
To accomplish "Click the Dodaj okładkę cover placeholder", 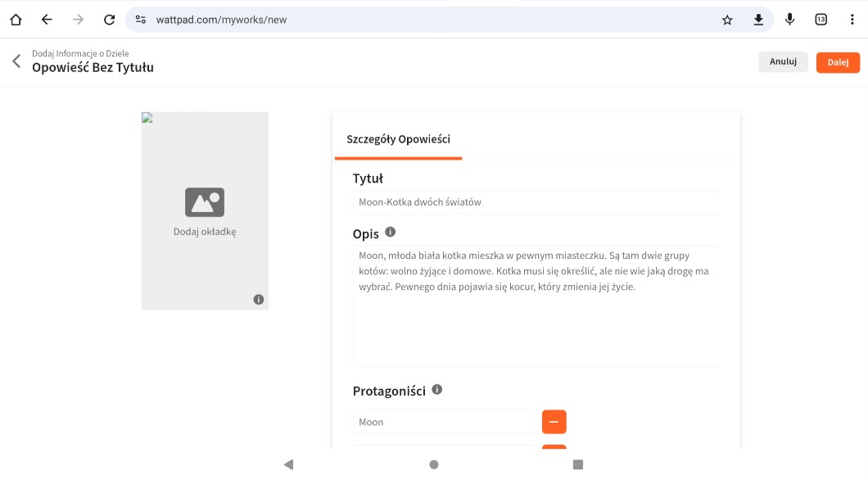I will click(205, 211).
